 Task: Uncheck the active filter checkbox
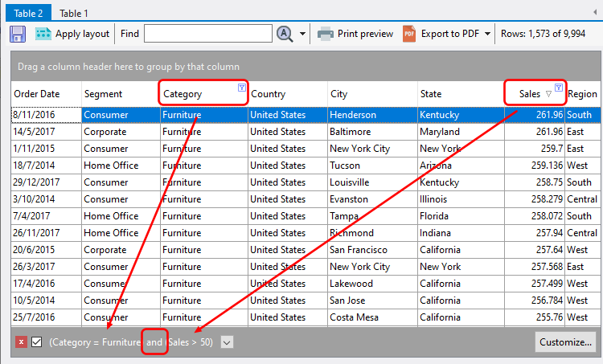pyautogui.click(x=36, y=342)
